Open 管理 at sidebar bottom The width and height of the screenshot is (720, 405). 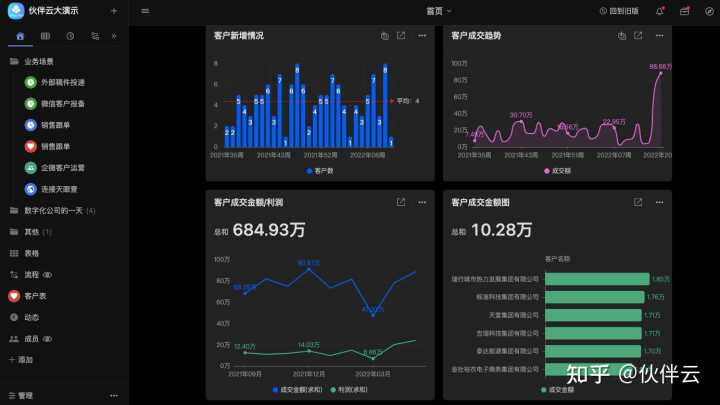tap(21, 395)
